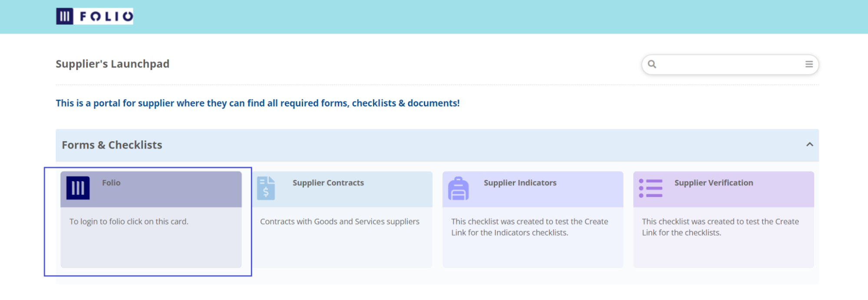Open the Supplier Verification card title
Screen dimensions: 868x300
click(714, 183)
